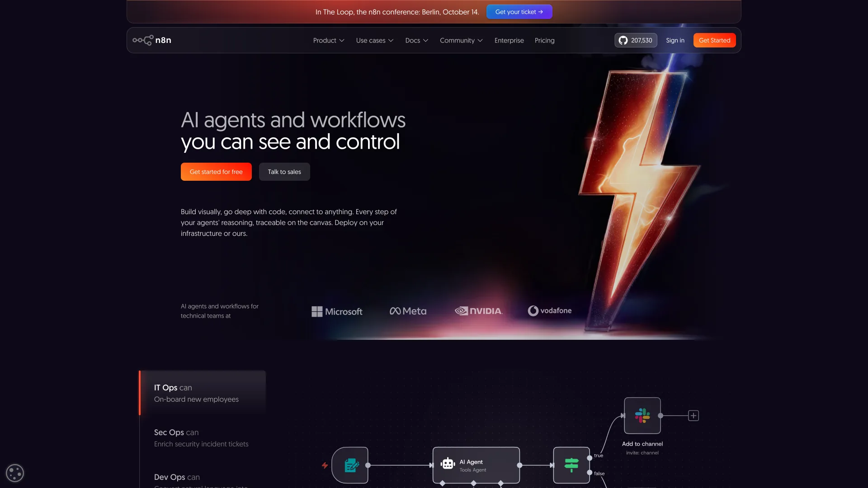Click the 'true' output connector dot
This screenshot has width=868, height=488.
point(590,458)
